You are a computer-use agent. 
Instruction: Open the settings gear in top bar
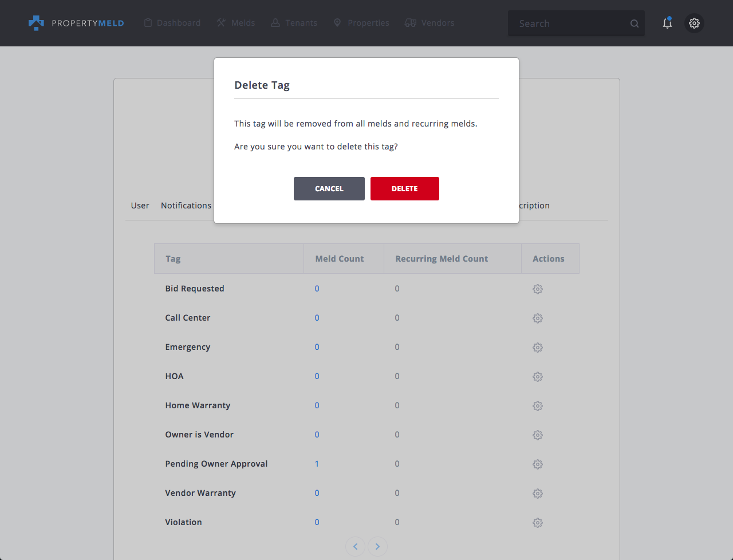(x=694, y=23)
